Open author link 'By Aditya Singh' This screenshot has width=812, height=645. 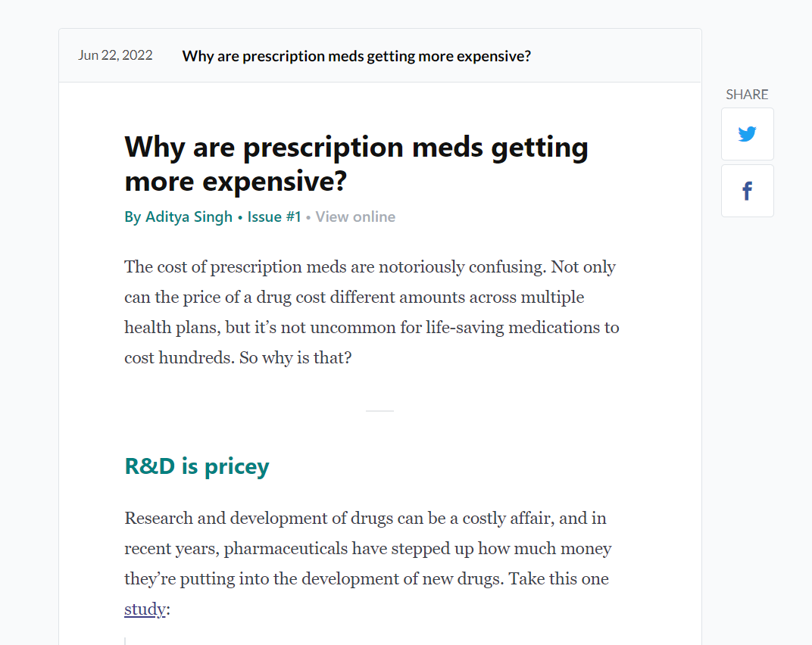[x=178, y=217]
